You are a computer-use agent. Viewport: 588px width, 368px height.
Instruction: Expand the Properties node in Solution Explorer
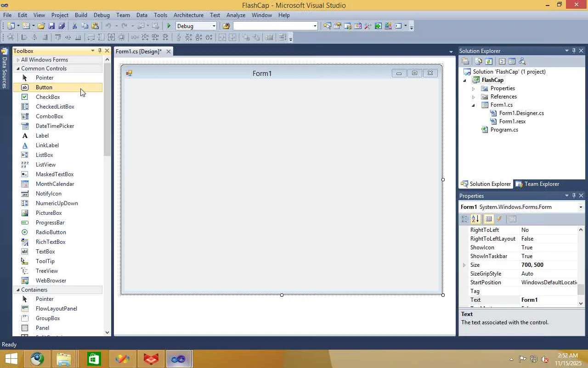click(474, 88)
